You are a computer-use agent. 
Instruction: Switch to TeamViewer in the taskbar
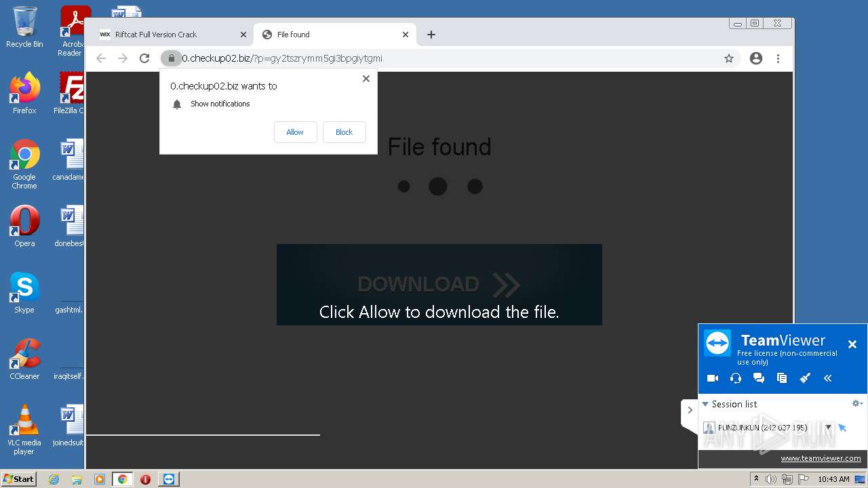pos(169,479)
